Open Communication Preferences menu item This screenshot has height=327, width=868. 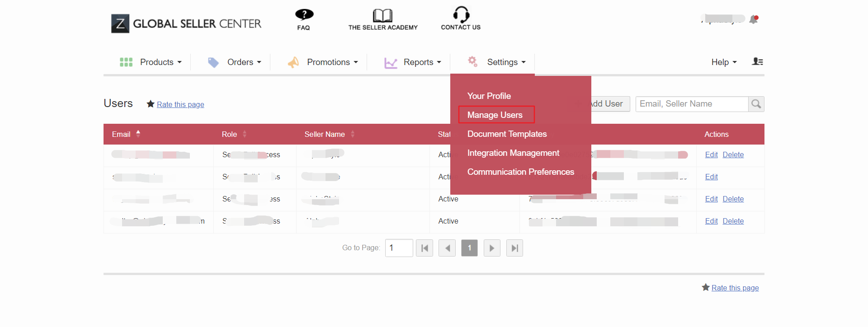[521, 172]
